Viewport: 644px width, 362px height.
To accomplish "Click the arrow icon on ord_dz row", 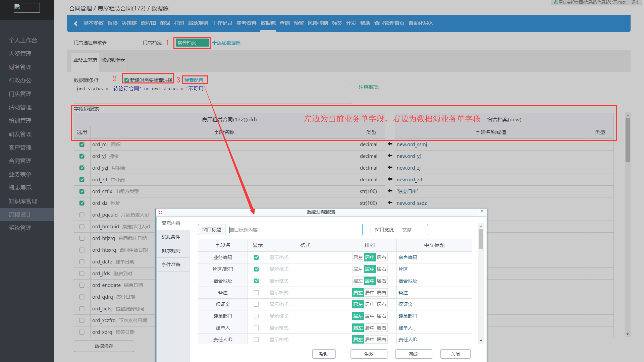I will (390, 203).
